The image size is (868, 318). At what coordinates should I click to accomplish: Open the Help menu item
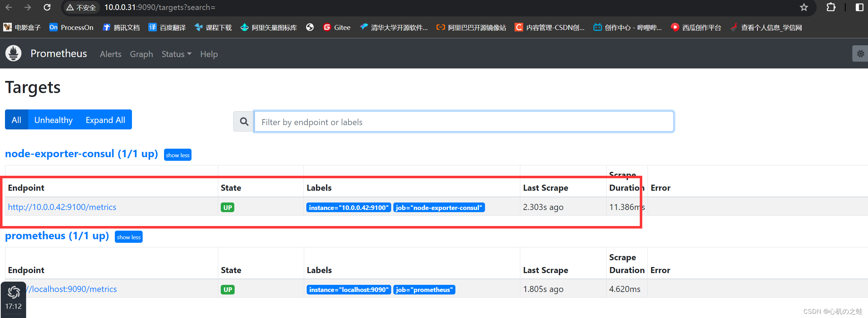(x=209, y=54)
